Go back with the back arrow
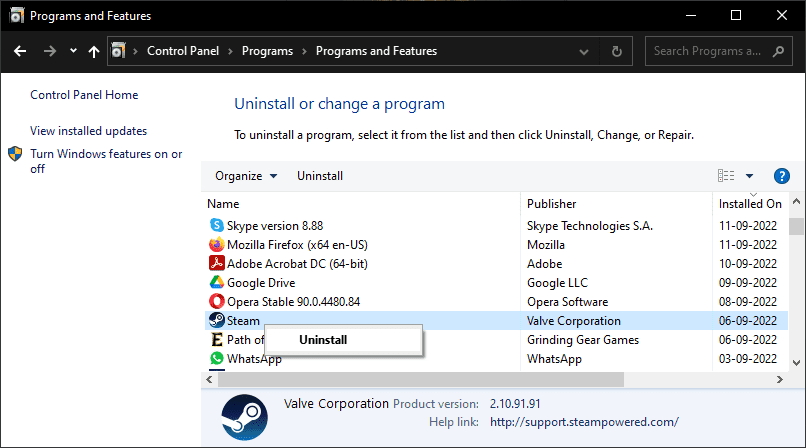The image size is (806, 448). tap(20, 51)
